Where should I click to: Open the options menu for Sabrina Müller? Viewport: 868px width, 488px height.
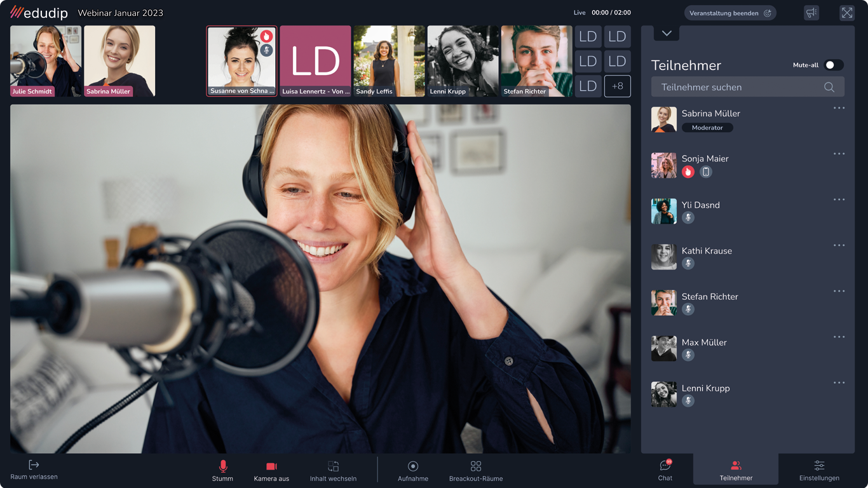(x=839, y=108)
